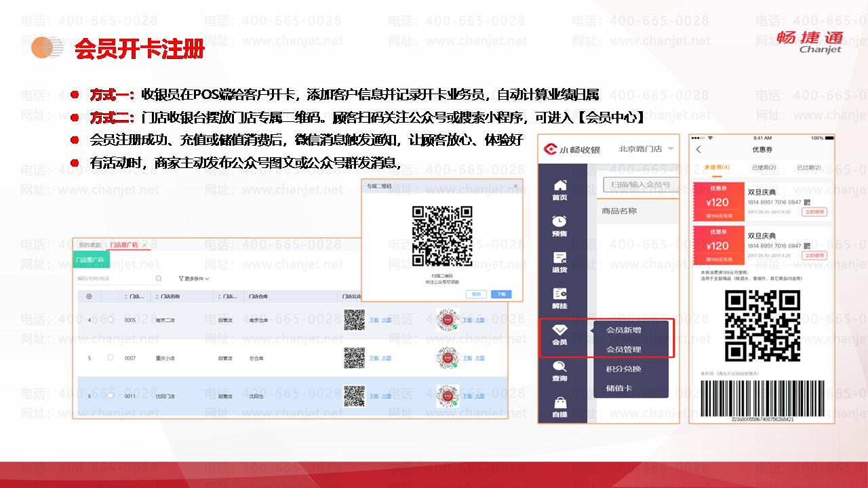Screen dimensions: 868x488
Task: Click the QR code inside 专属二维码 dialog
Action: (442, 236)
